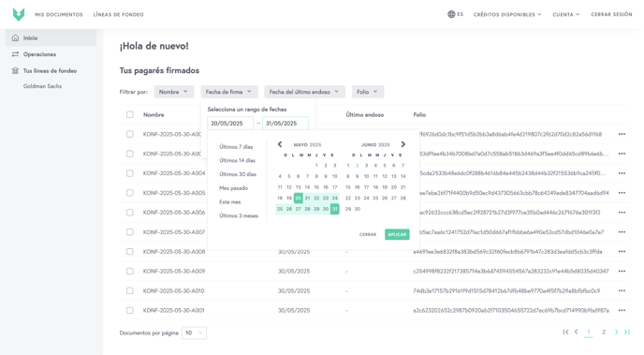Click the green logo in the header
Screen dimensions: 644x355
[19, 14]
